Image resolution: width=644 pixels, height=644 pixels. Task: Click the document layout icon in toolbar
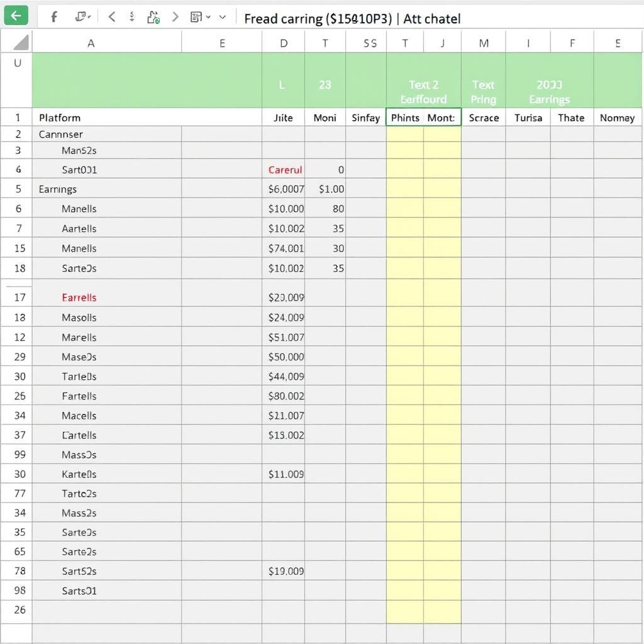[x=196, y=17]
